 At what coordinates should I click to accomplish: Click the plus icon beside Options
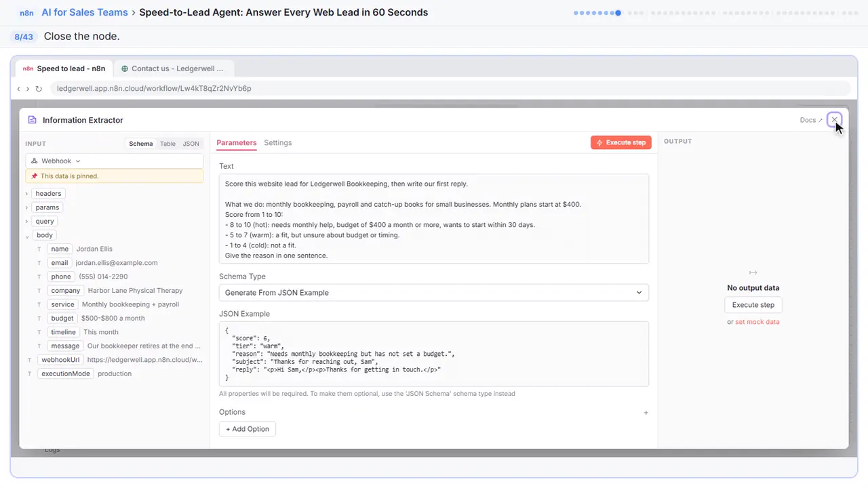coord(646,412)
